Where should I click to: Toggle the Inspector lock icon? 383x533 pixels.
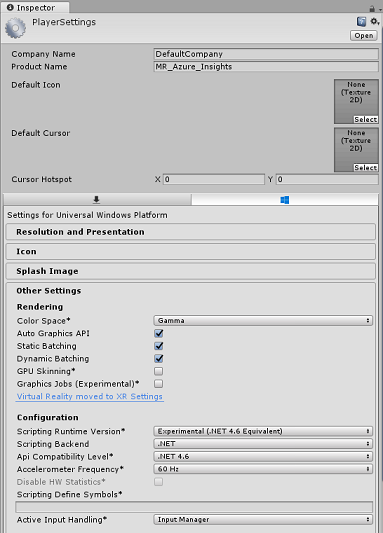(x=372, y=8)
